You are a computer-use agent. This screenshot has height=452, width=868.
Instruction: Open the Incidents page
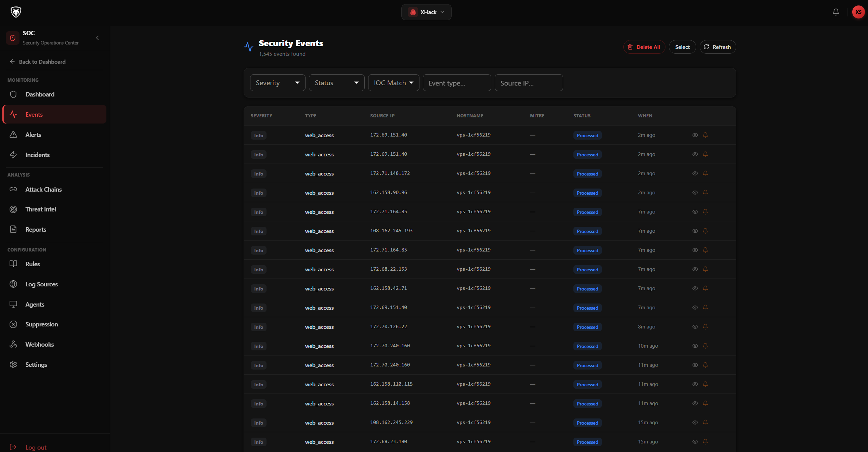(x=54, y=155)
